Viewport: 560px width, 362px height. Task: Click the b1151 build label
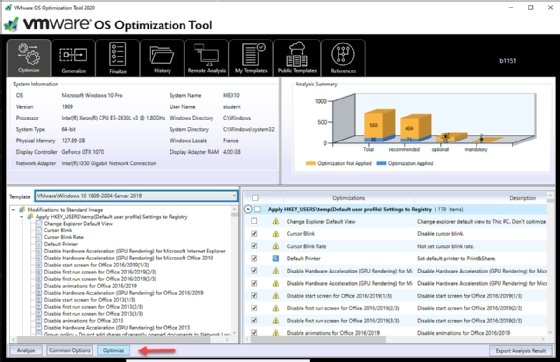click(507, 61)
